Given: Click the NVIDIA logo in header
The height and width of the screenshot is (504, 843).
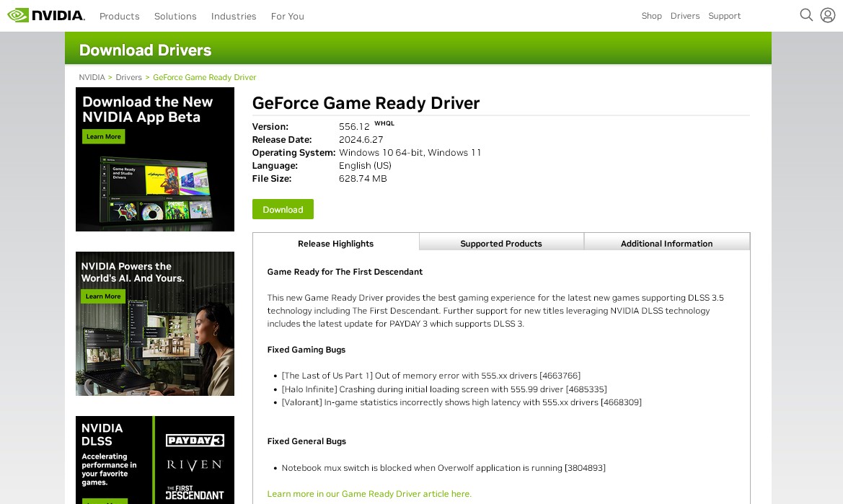Looking at the screenshot, I should pos(46,15).
